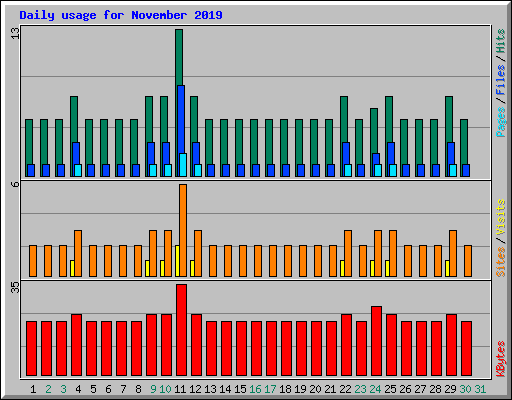Click day label '31' on the x-axis
Viewport: 512px width, 400px height.
click(x=480, y=389)
